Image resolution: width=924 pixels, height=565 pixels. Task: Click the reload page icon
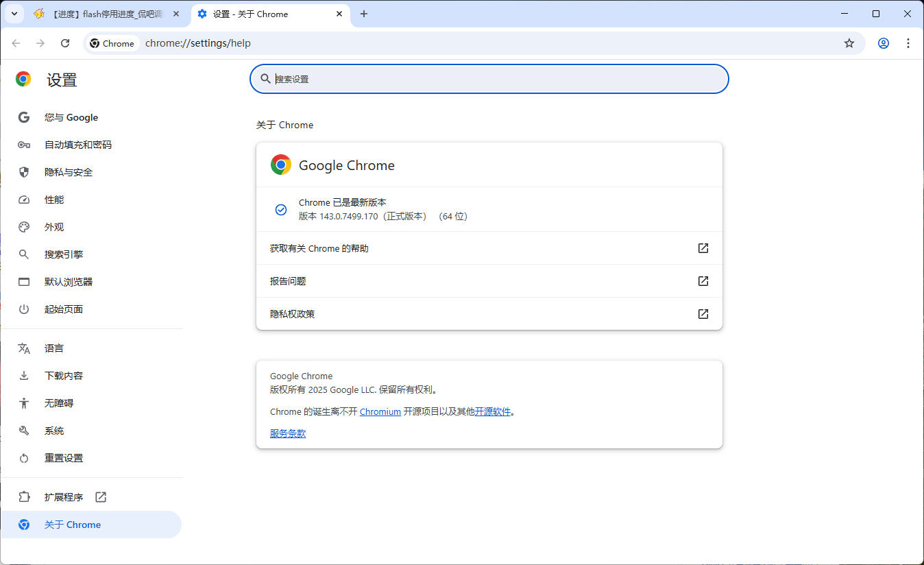(65, 43)
